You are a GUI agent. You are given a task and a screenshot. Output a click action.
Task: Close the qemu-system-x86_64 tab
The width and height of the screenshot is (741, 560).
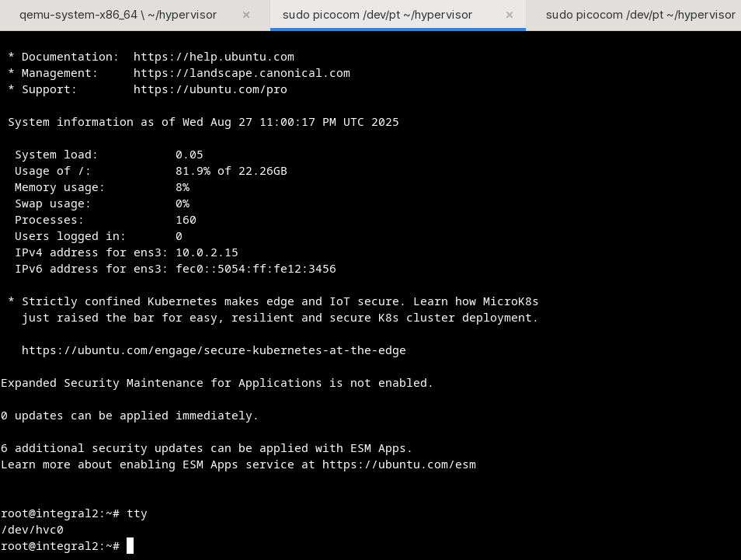pos(246,15)
